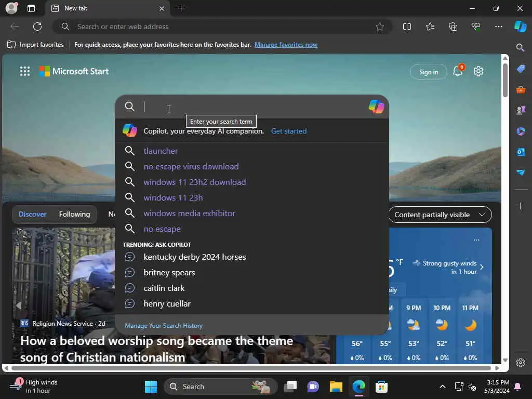Screen dimensions: 532x399
Task: Select no escape virus download suggestion
Action: (252, 166)
